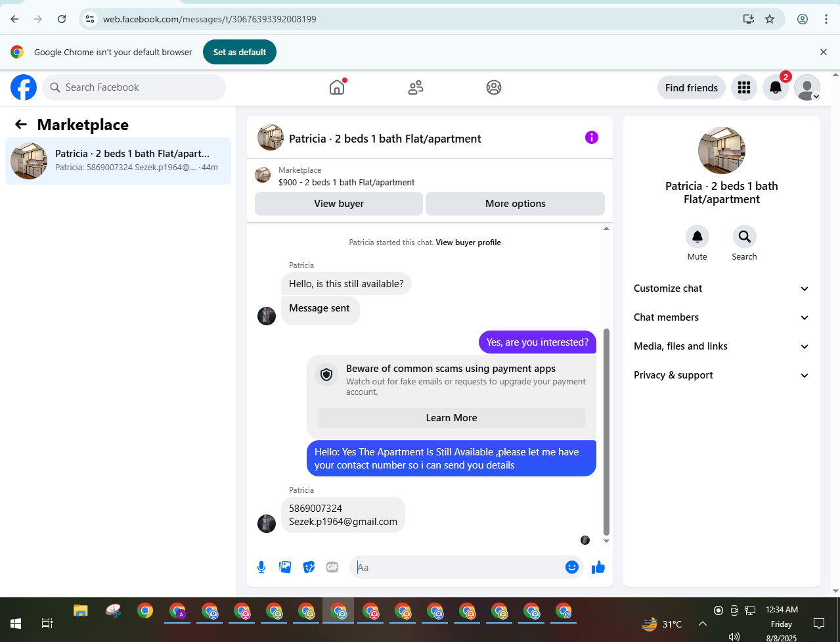Search in conversation with the magnifier icon
This screenshot has width=840, height=642.
point(745,236)
